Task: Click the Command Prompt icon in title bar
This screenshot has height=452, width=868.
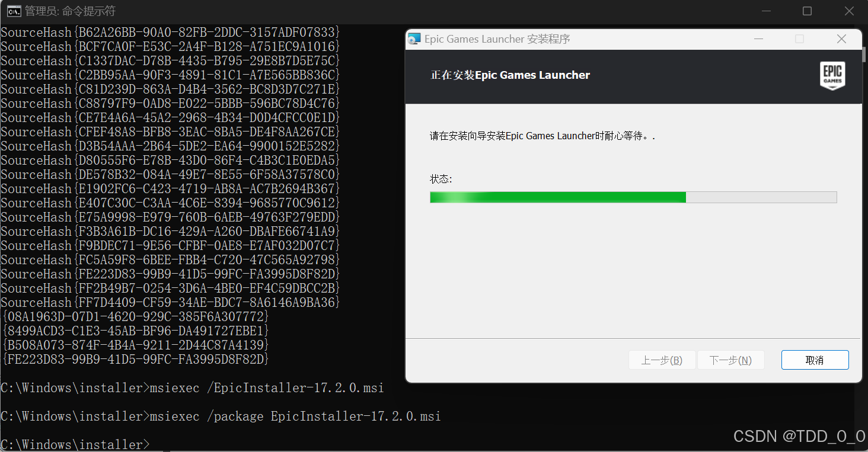Action: [x=15, y=11]
